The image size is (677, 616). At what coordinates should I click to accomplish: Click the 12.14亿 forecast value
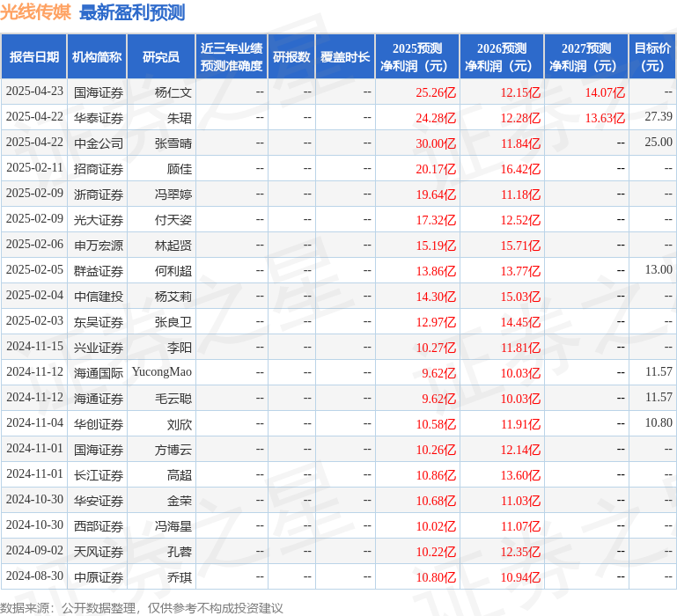[520, 449]
